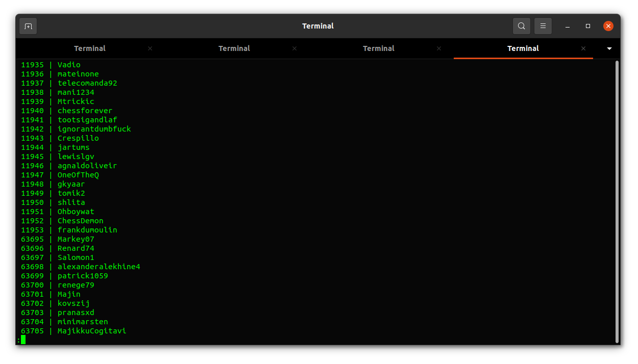Switch to the second Terminal tab
Screen dimensions: 638x364
coord(234,48)
